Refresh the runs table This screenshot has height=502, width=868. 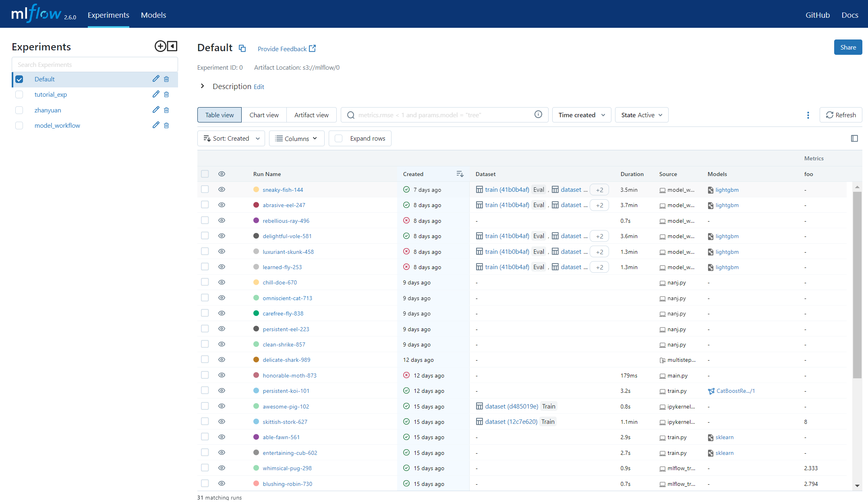pyautogui.click(x=841, y=115)
